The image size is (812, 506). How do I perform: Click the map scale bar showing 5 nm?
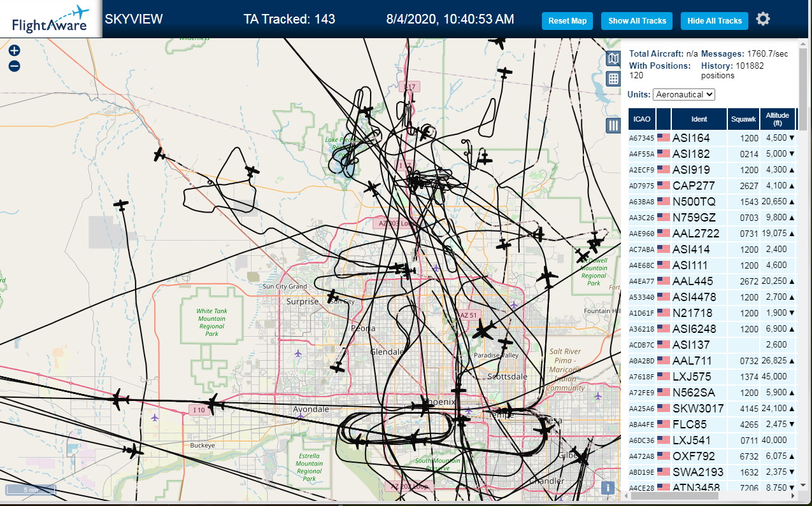click(x=31, y=490)
